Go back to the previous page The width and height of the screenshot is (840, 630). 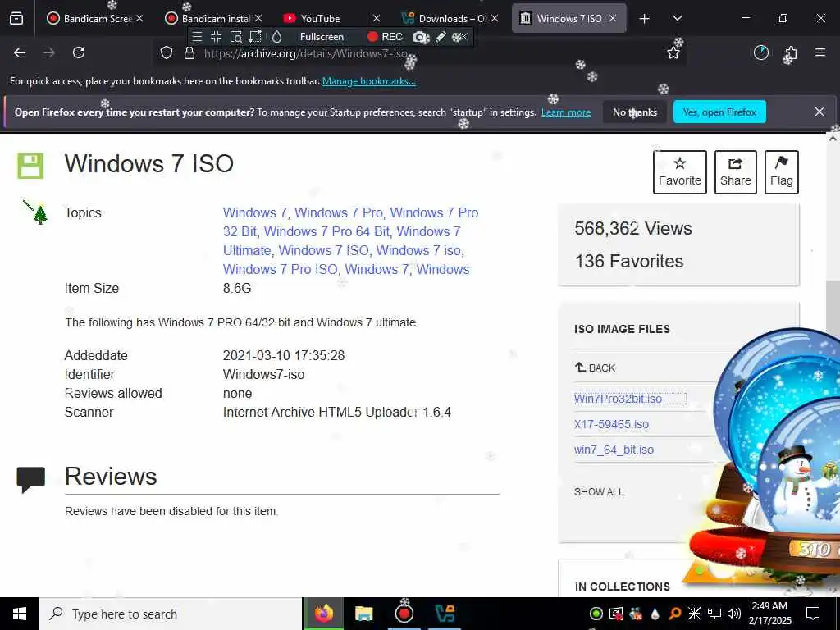(20, 52)
